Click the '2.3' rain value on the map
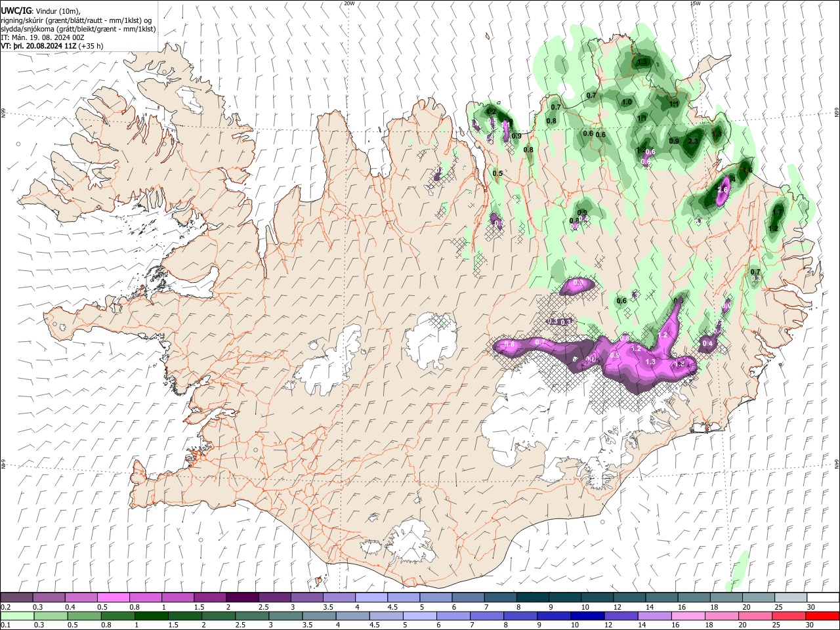 click(693, 141)
